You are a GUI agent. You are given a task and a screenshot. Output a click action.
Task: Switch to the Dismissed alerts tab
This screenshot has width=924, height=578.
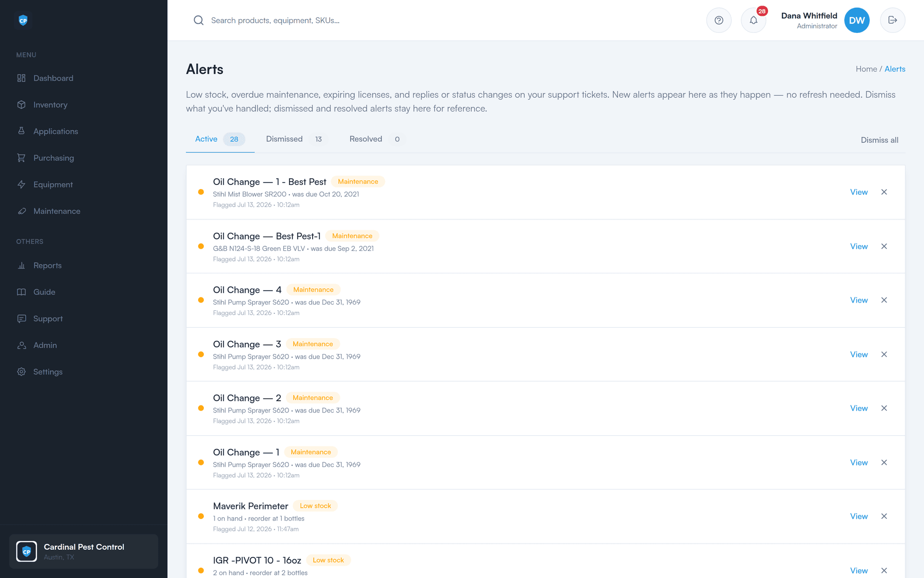[296, 139]
